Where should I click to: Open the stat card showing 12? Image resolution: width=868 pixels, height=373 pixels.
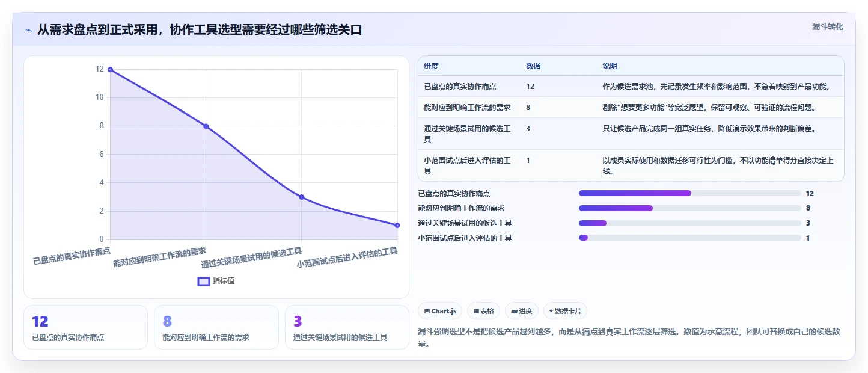[85, 327]
